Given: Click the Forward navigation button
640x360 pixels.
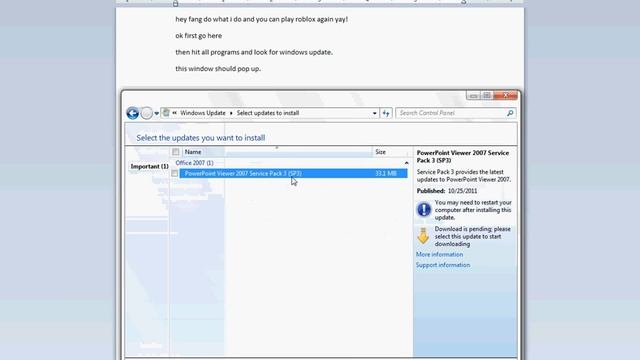Looking at the screenshot, I should pos(147,113).
